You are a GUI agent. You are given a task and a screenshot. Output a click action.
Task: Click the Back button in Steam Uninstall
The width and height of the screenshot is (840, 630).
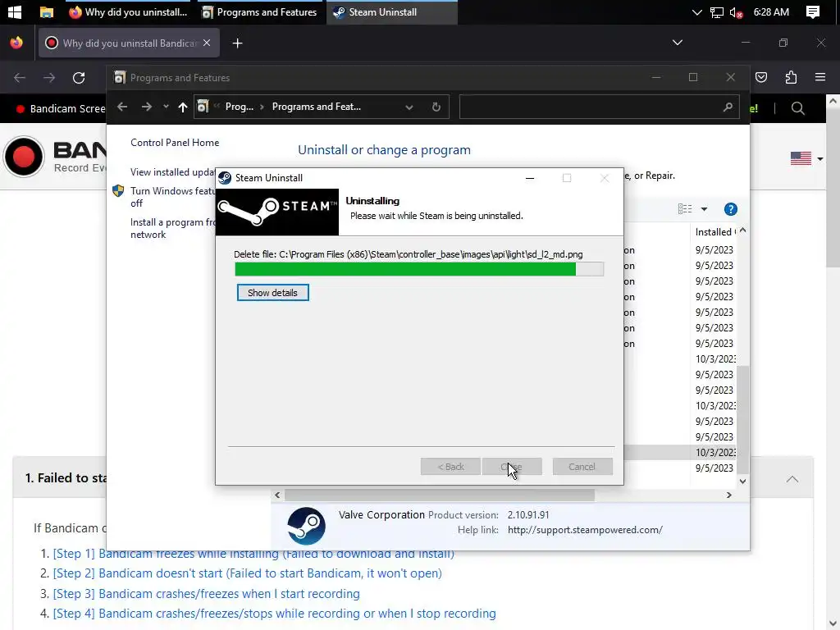[450, 467]
